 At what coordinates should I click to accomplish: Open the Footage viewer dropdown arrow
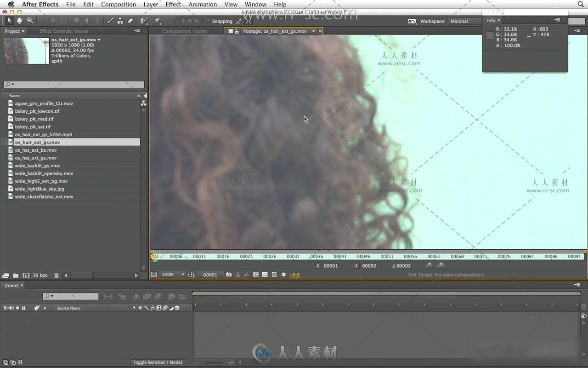point(313,31)
